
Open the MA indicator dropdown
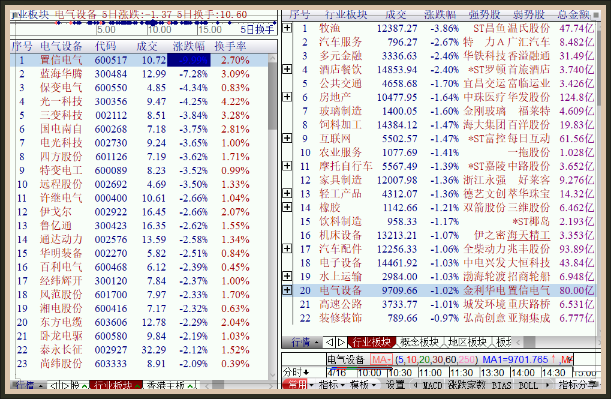tap(381, 359)
